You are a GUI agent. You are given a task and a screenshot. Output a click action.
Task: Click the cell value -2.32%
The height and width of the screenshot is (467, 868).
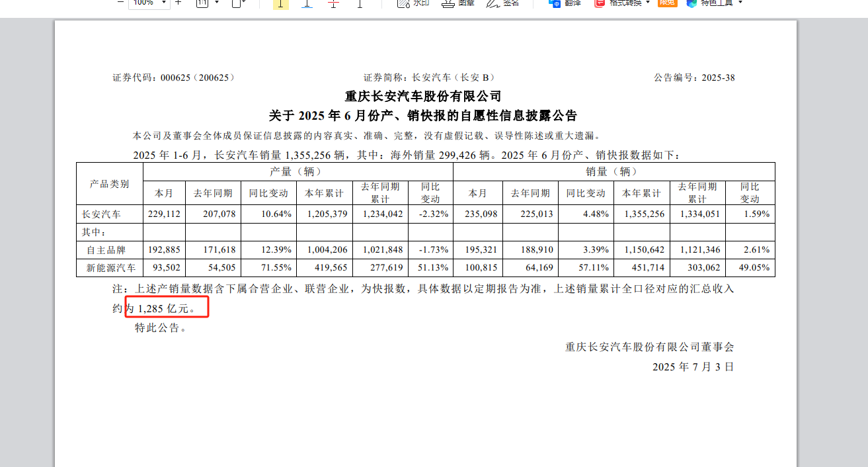(434, 214)
